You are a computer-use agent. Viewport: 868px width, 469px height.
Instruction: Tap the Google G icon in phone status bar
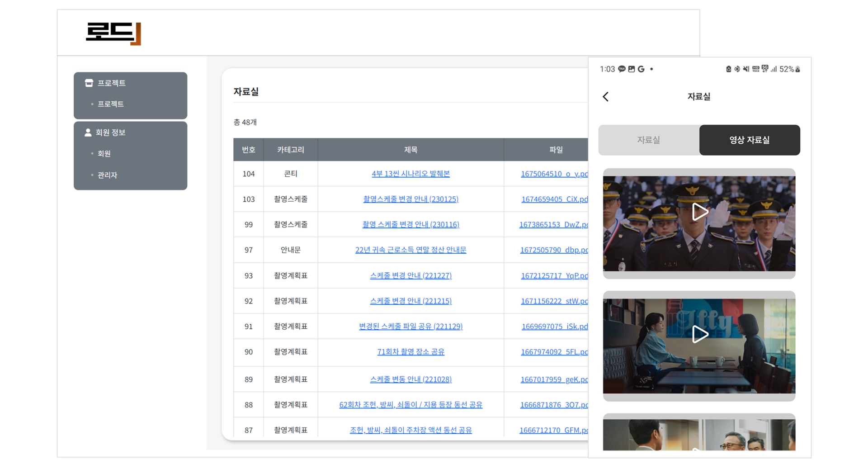[x=641, y=69]
